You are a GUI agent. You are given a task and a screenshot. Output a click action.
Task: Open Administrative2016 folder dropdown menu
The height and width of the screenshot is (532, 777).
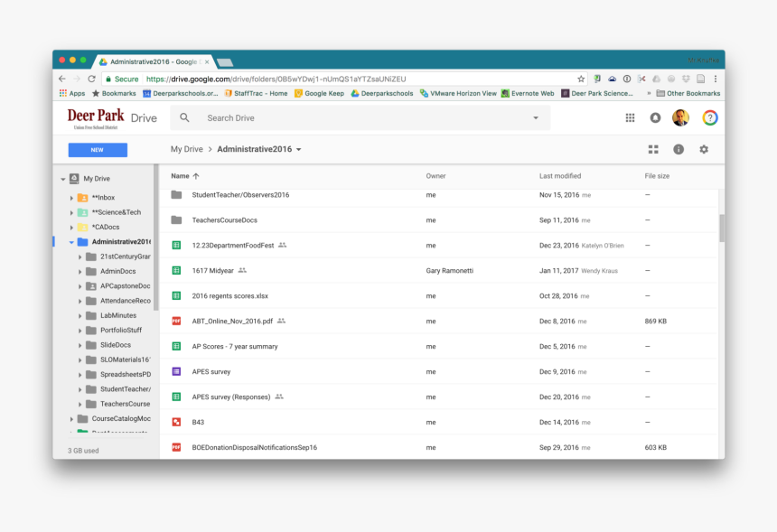[299, 149]
